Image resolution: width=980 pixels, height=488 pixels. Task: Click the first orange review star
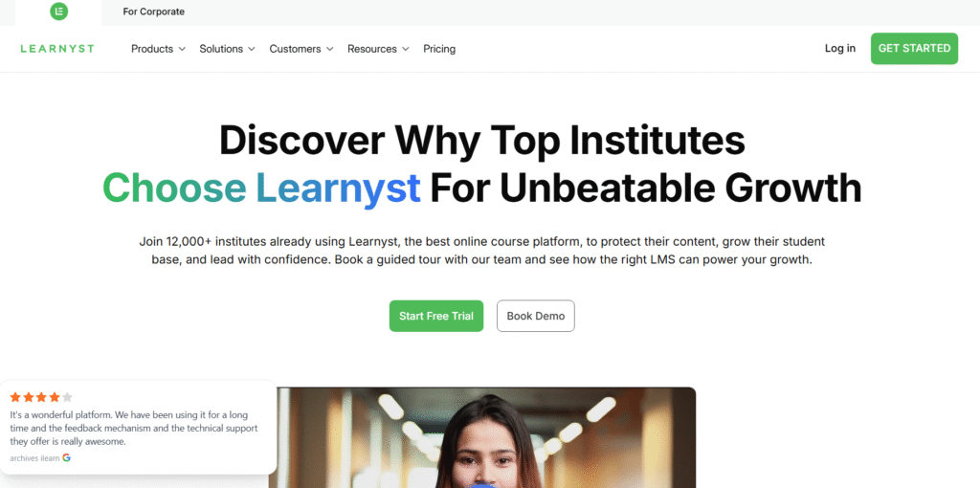15,397
